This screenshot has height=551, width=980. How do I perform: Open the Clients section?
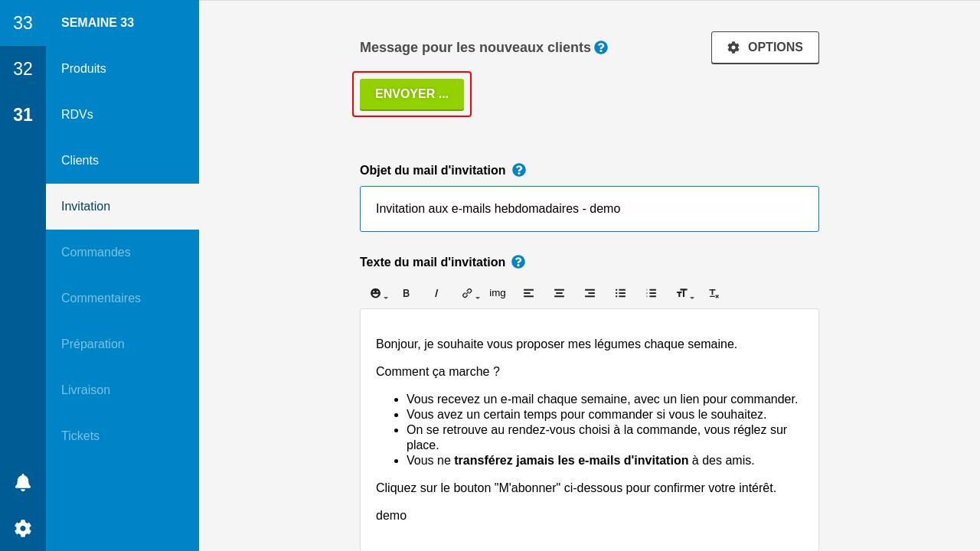(x=80, y=161)
